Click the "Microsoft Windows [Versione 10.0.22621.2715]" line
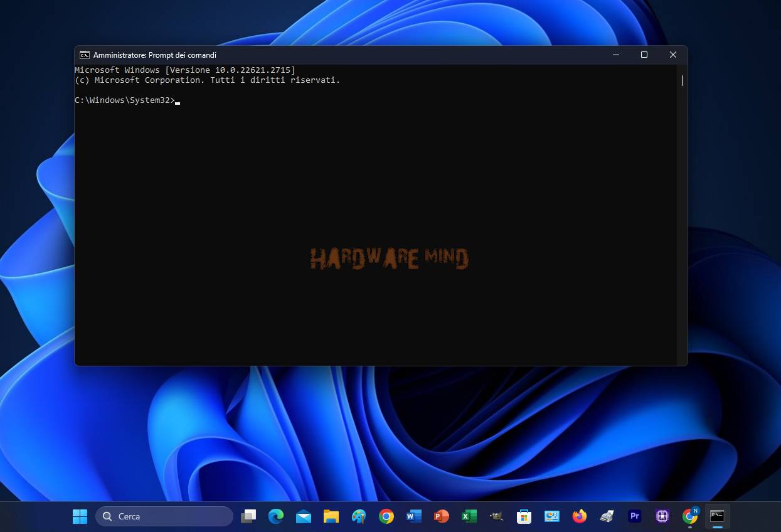 pyautogui.click(x=185, y=70)
